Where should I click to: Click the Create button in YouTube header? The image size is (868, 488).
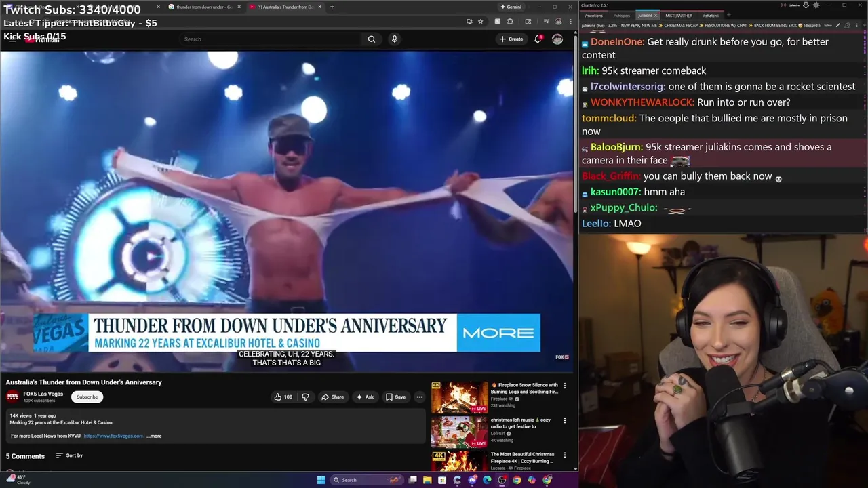tap(511, 39)
